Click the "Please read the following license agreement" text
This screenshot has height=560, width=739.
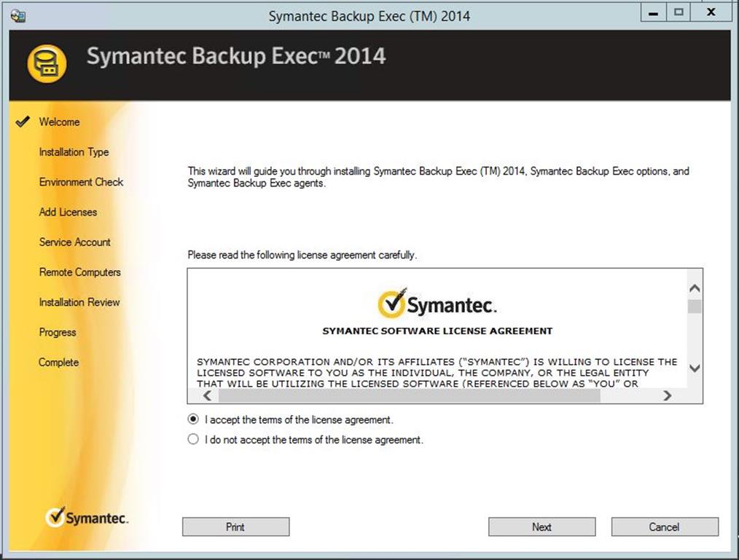coord(302,255)
